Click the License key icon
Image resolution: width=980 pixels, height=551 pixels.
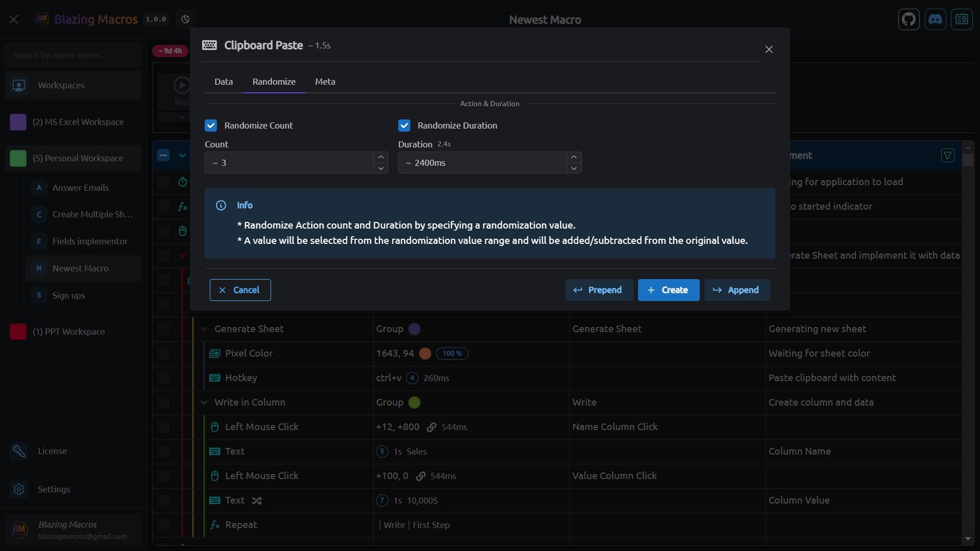[x=19, y=451]
